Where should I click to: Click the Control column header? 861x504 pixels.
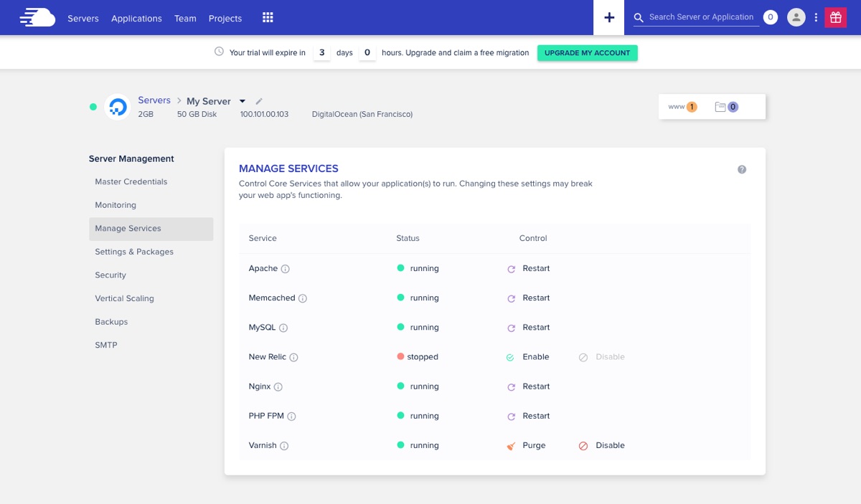tap(533, 238)
